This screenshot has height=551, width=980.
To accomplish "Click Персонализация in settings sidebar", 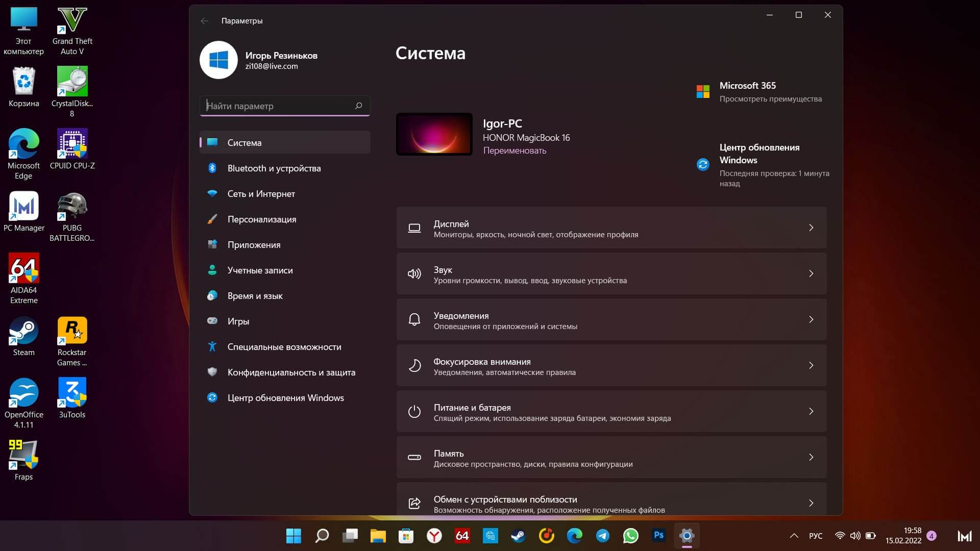I will pos(262,219).
